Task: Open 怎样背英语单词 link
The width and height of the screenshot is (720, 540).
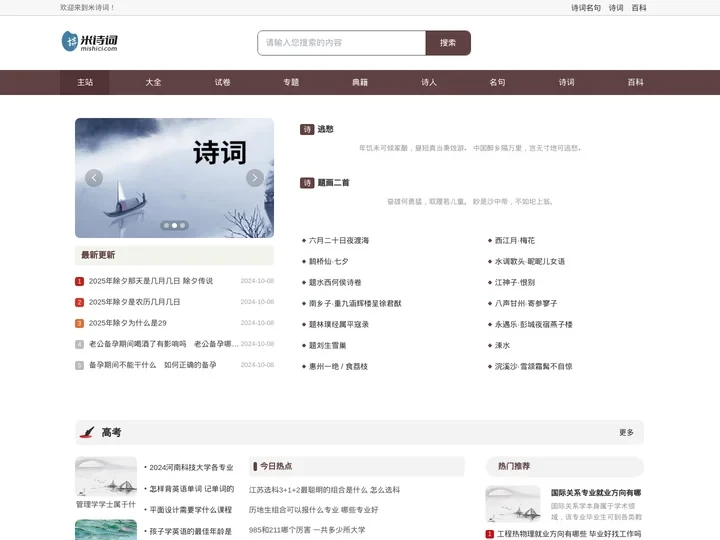Action: click(x=192, y=489)
